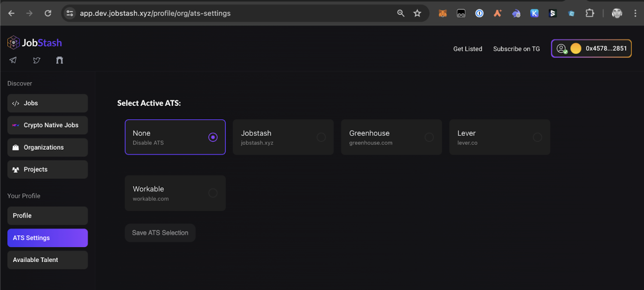Open Crypto Native Jobs in the sidebar
The height and width of the screenshot is (290, 644).
click(48, 125)
